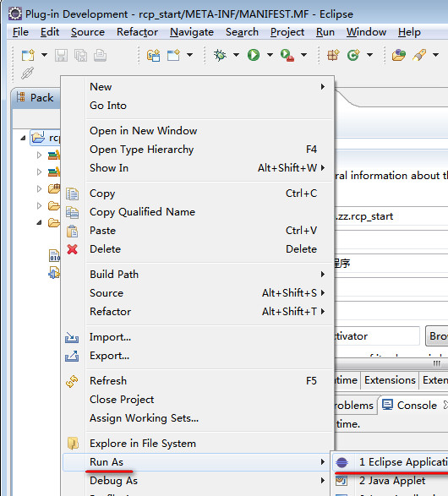Click Refresh in the context menu
This screenshot has height=496, width=448.
coord(210,381)
